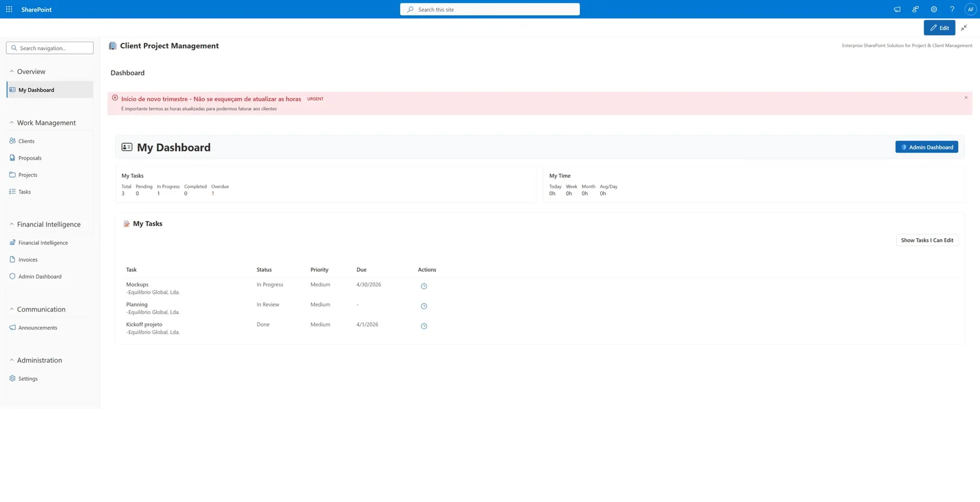Click the notepad icon next to My Tasks
The image size is (980, 502).
126,224
